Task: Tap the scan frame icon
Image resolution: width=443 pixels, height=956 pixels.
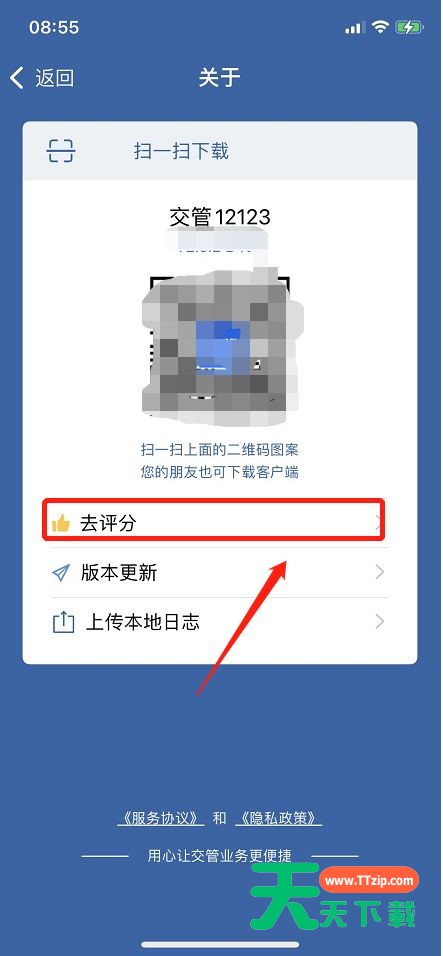Action: (x=60, y=150)
